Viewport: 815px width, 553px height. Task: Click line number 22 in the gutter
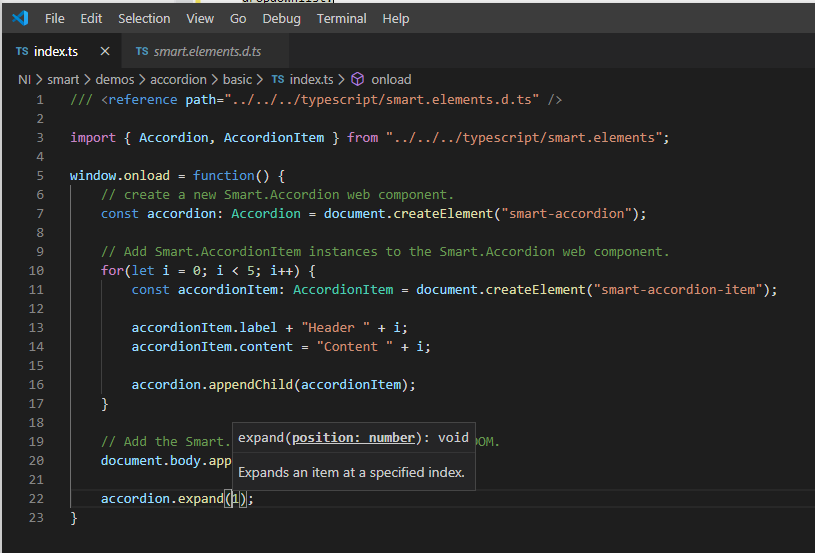(x=37, y=499)
